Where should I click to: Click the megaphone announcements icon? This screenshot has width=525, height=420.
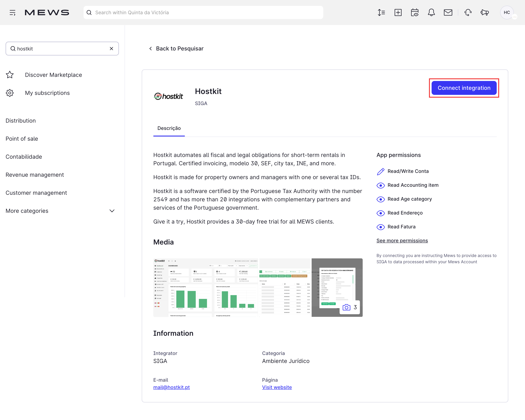(x=485, y=13)
